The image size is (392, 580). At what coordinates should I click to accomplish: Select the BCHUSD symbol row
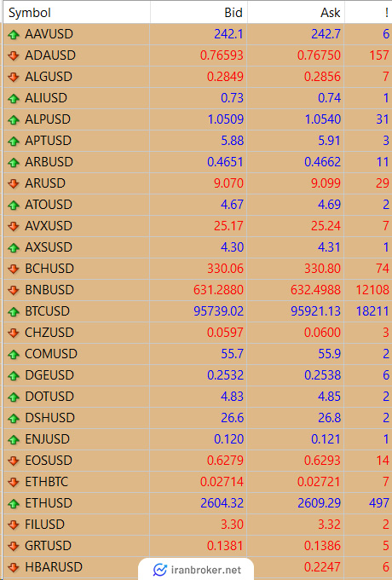coord(198,269)
